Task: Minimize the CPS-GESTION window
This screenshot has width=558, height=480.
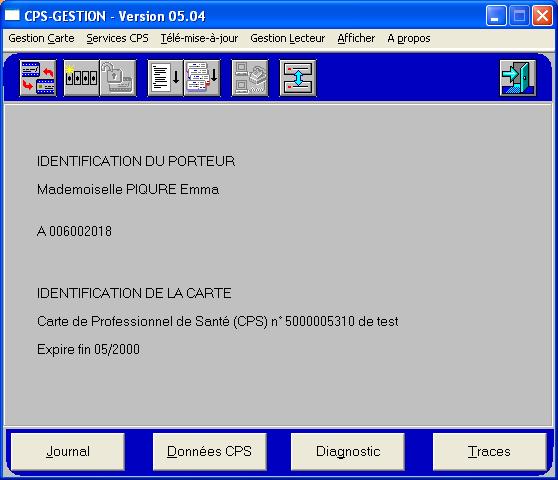Action: coord(496,16)
